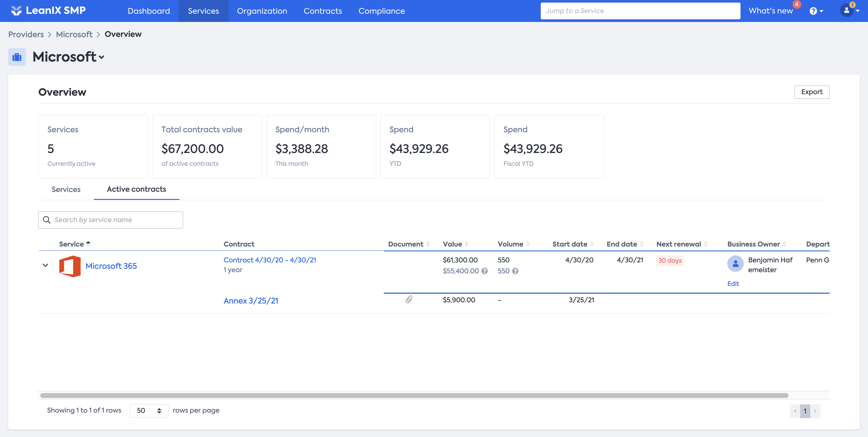Click the Microsoft provider briefcase icon
The image size is (868, 437).
pyautogui.click(x=17, y=57)
